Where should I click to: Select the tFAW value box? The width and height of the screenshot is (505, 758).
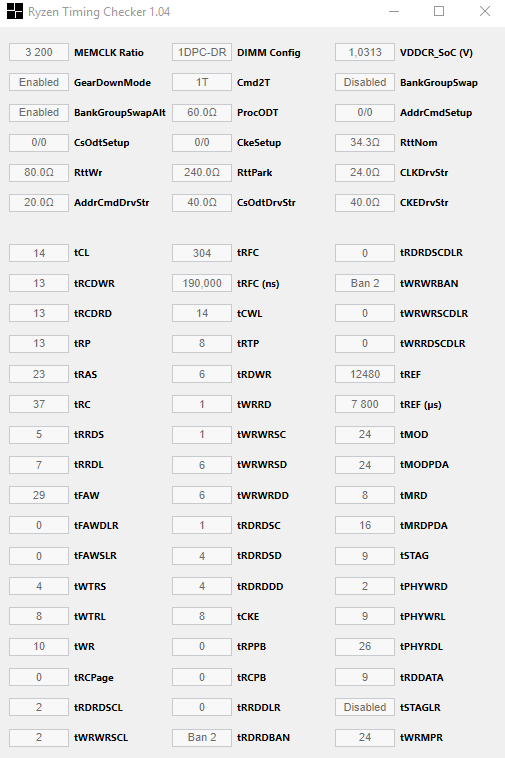39,495
